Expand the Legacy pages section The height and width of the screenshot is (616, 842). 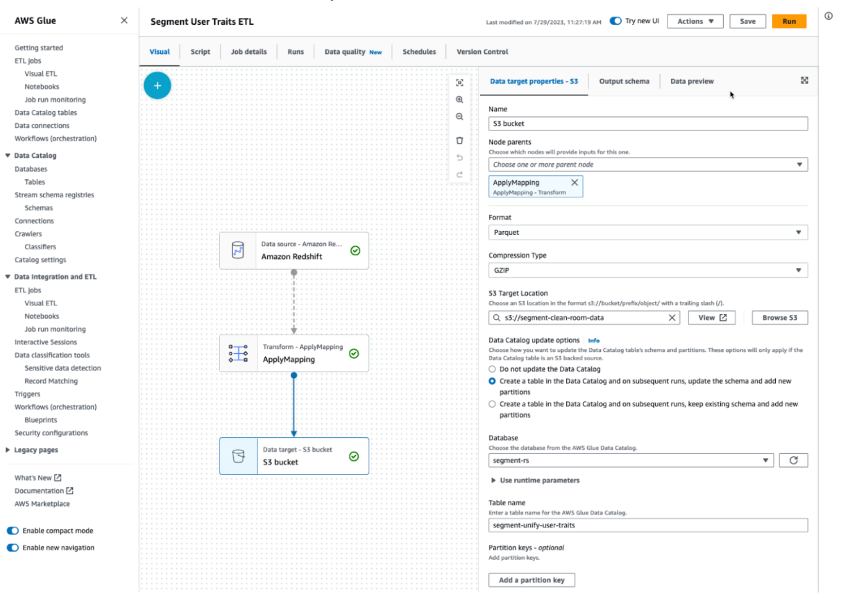point(7,450)
